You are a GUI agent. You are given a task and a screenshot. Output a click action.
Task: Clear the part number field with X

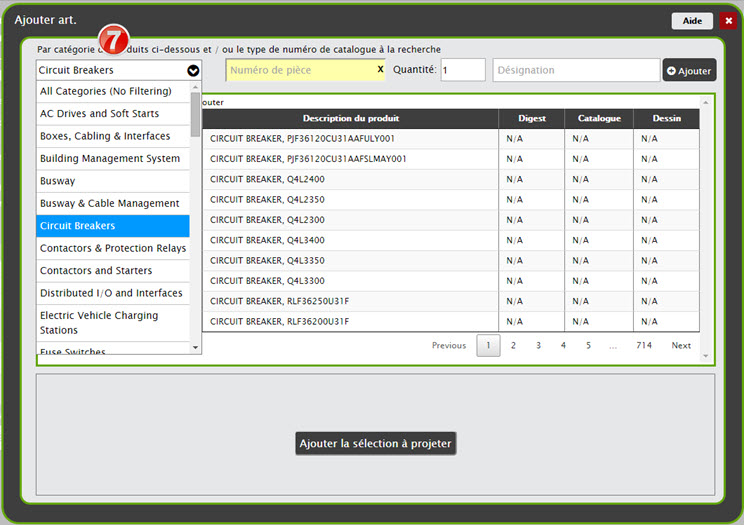click(380, 69)
